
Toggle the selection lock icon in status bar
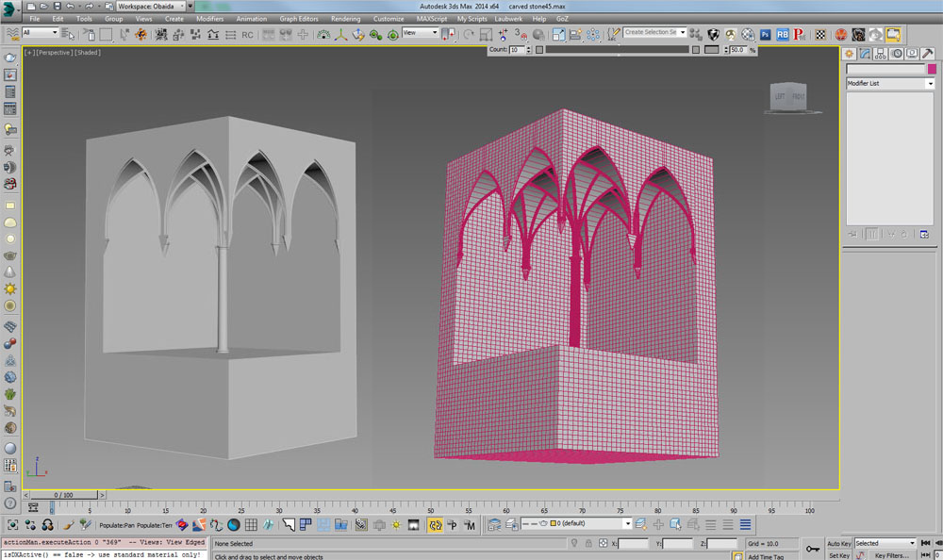(587, 544)
